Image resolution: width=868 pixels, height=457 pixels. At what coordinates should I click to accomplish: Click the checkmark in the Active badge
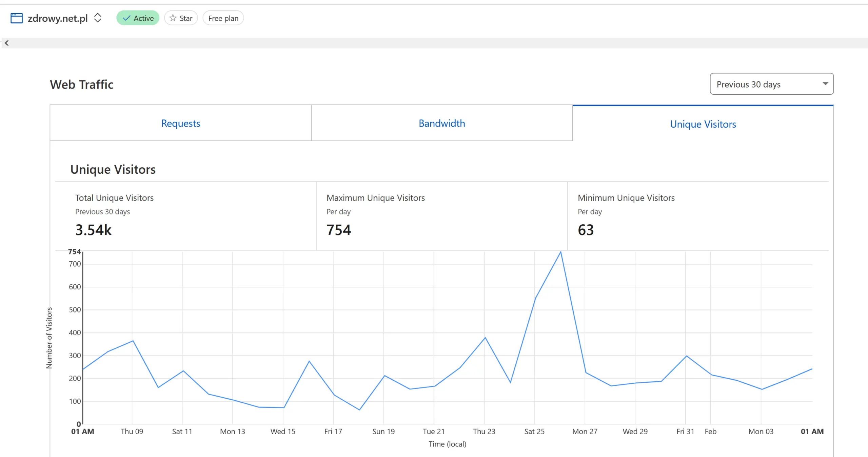(126, 18)
